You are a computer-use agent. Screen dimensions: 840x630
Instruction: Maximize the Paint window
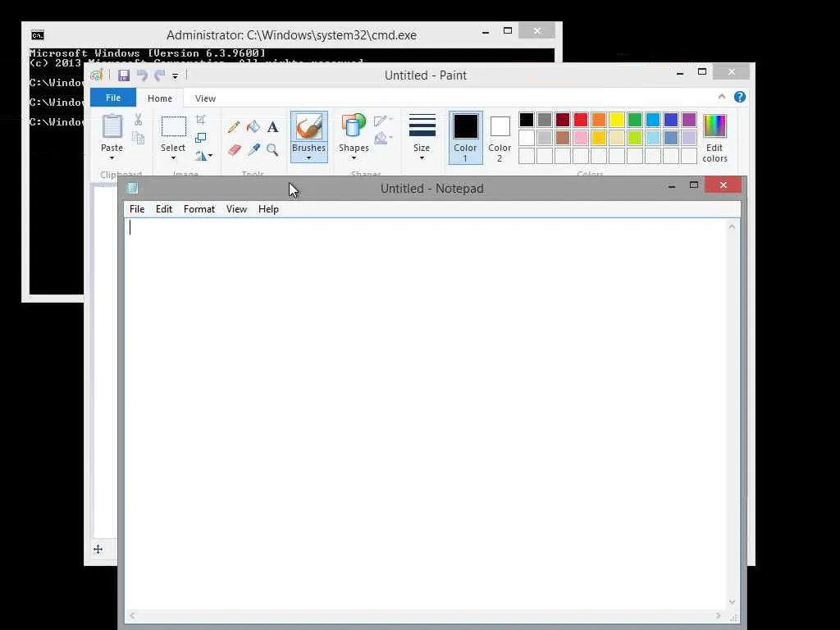coord(702,72)
